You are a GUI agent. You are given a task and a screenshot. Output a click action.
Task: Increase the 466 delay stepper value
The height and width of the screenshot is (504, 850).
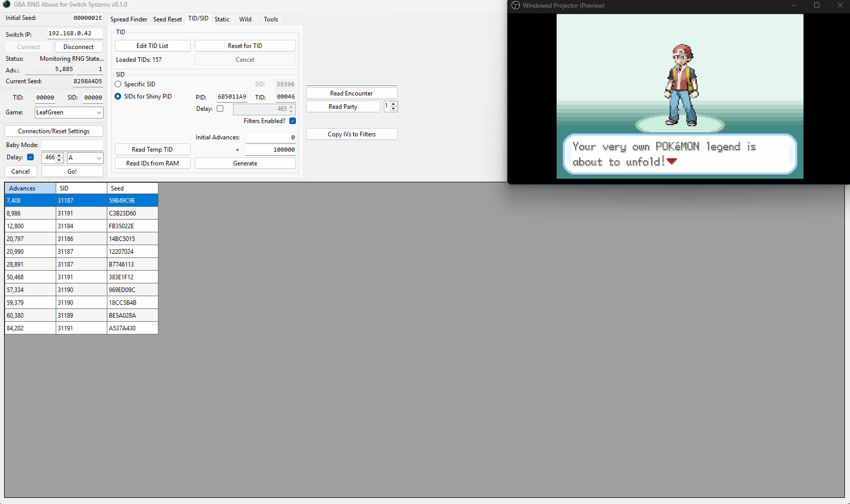tap(59, 155)
